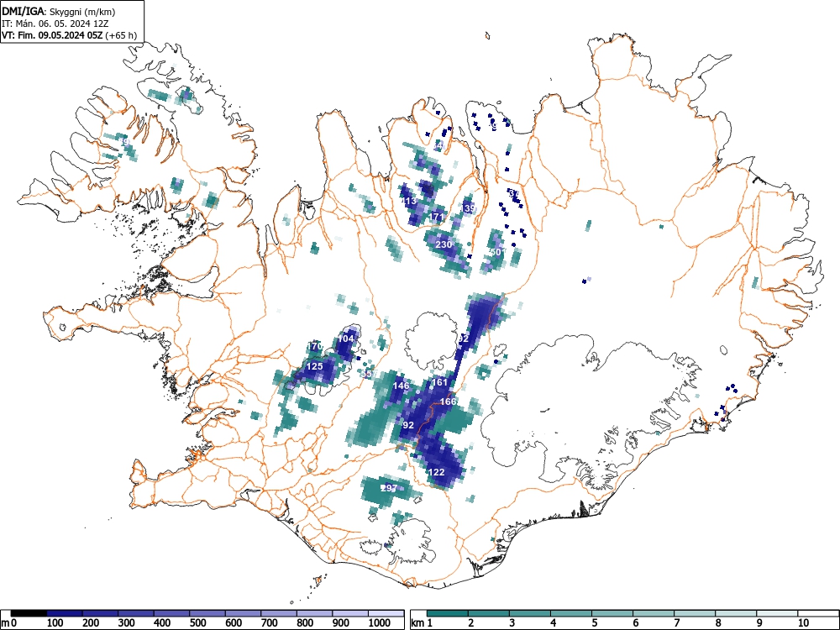The height and width of the screenshot is (630, 840).
Task: Click the '100' label on the metres legend
Action: point(55,623)
